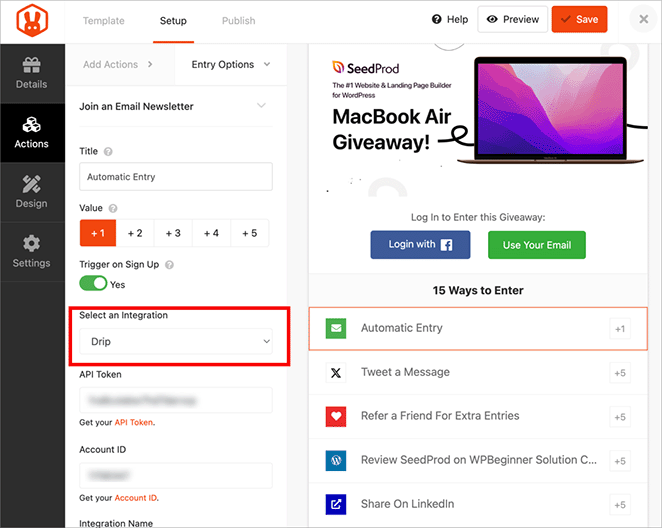
Task: Select entry value +3
Action: pos(173,233)
